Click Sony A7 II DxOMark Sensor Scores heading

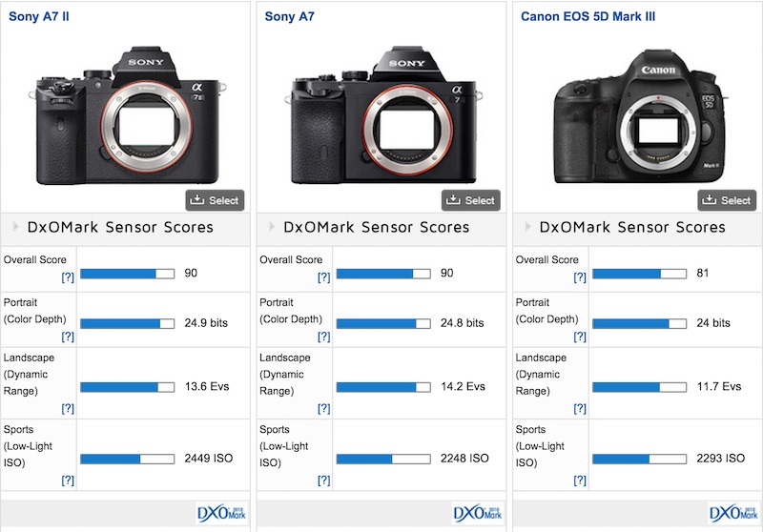[x=120, y=227]
